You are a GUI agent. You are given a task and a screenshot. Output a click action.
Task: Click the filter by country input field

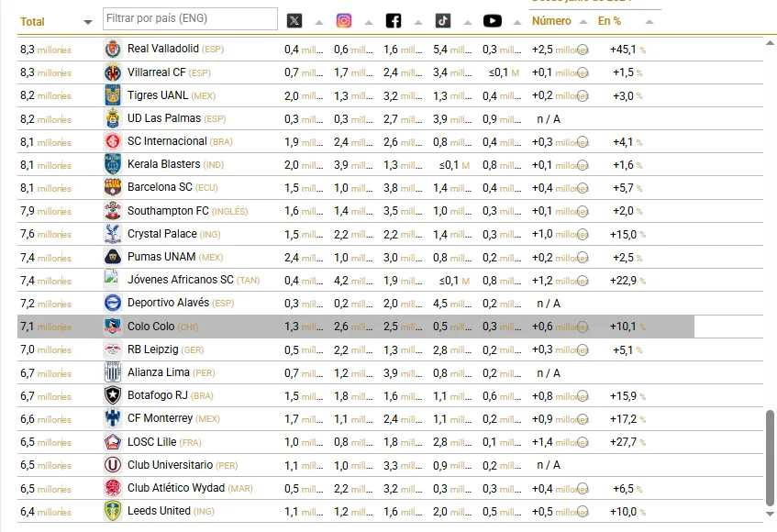tap(190, 18)
